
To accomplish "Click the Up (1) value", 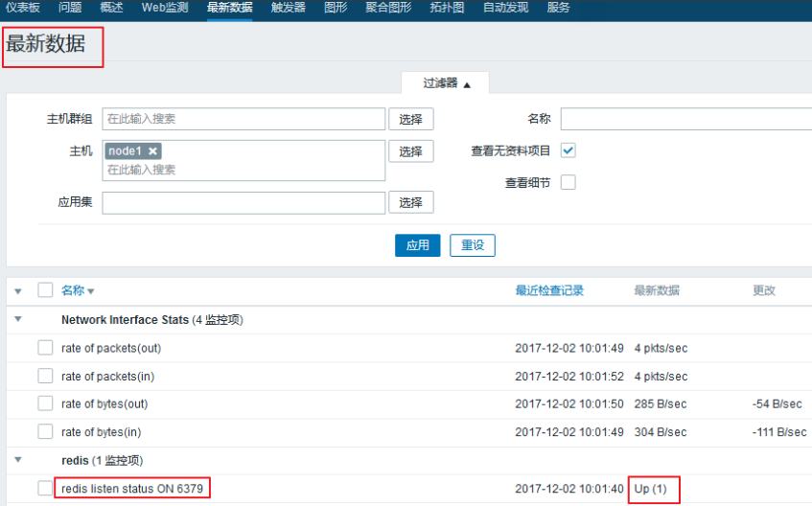I will click(x=650, y=489).
